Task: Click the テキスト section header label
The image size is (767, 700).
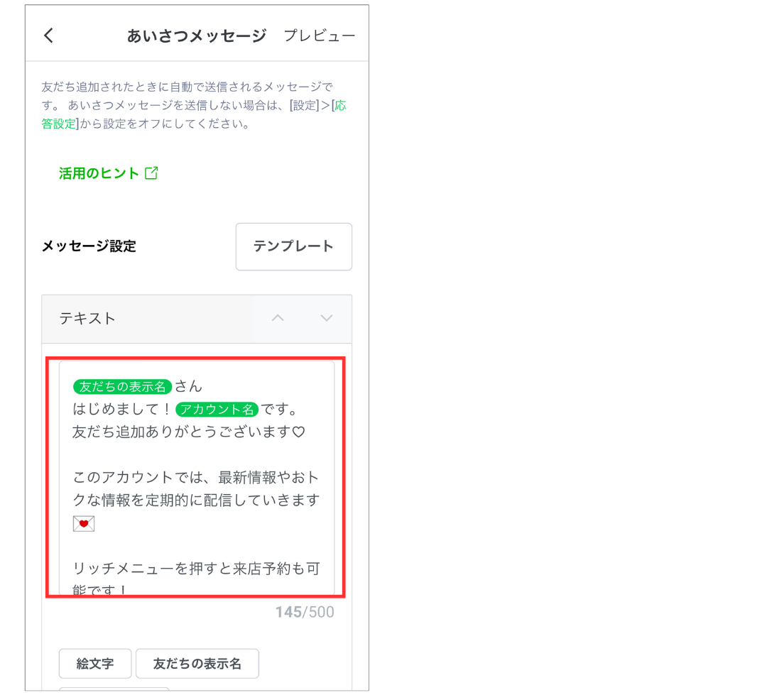Action: (87, 318)
